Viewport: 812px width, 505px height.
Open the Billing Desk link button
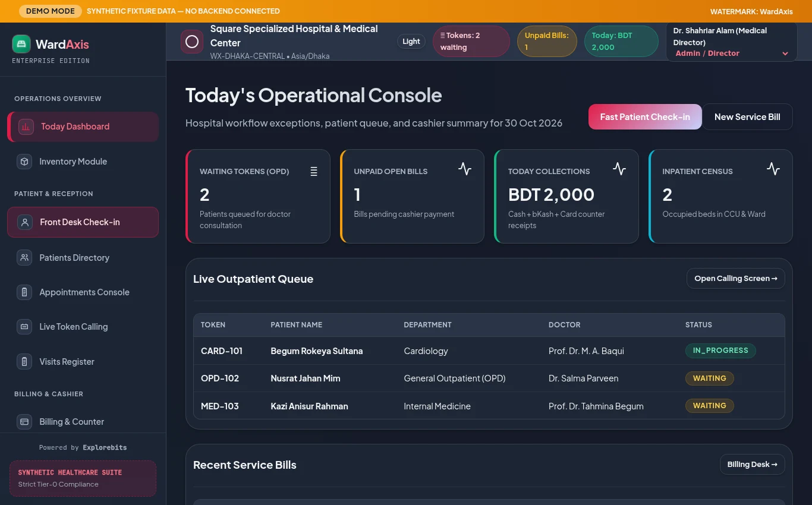753,465
